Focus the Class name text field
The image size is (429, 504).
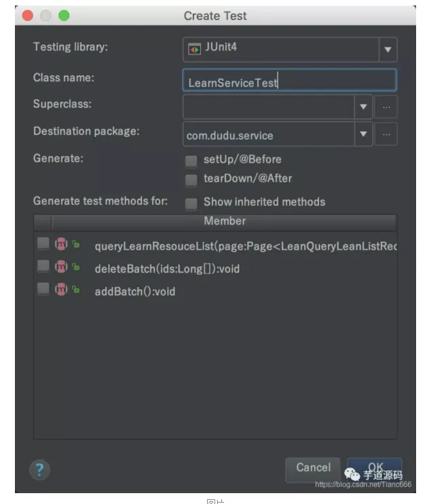coord(289,80)
